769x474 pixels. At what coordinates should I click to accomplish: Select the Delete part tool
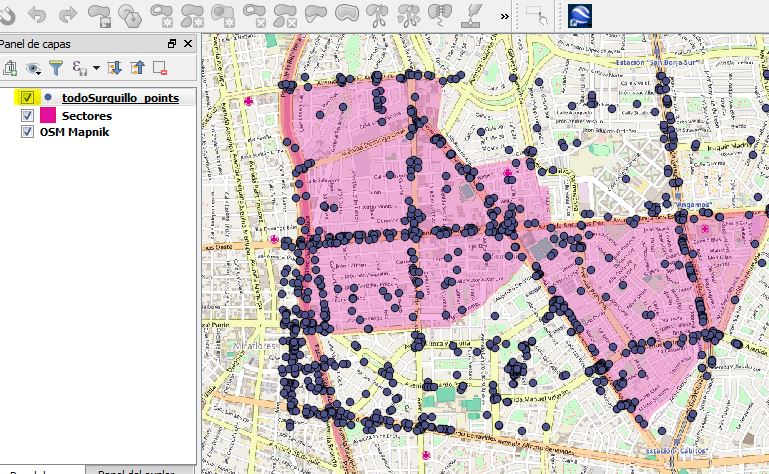pos(285,16)
